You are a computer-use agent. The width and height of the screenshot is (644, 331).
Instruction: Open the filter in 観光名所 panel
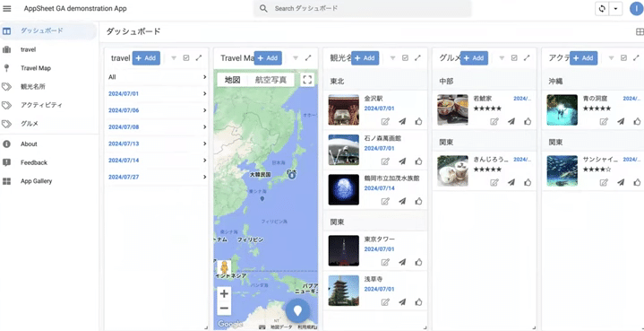(392, 58)
